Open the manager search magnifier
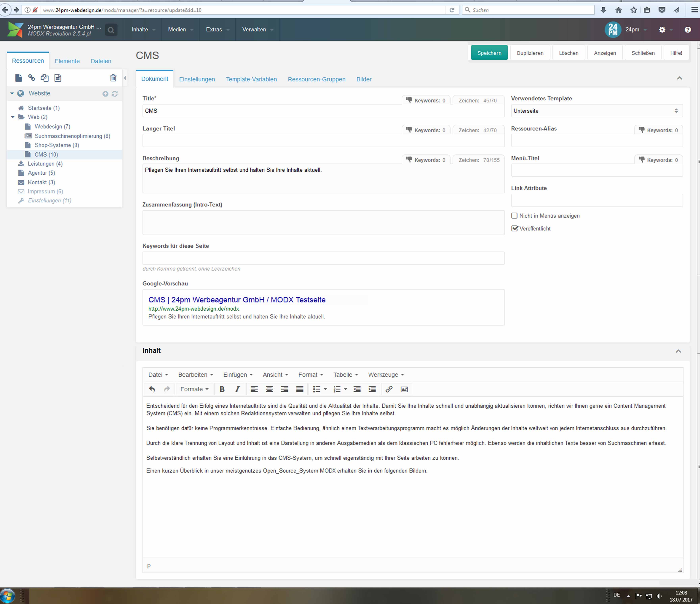The height and width of the screenshot is (604, 700). click(x=111, y=30)
